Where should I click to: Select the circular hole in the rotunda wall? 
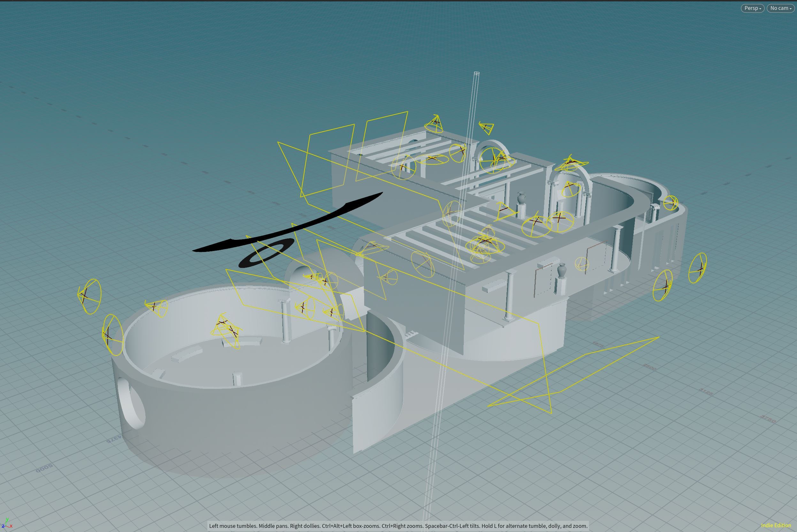coord(132,404)
